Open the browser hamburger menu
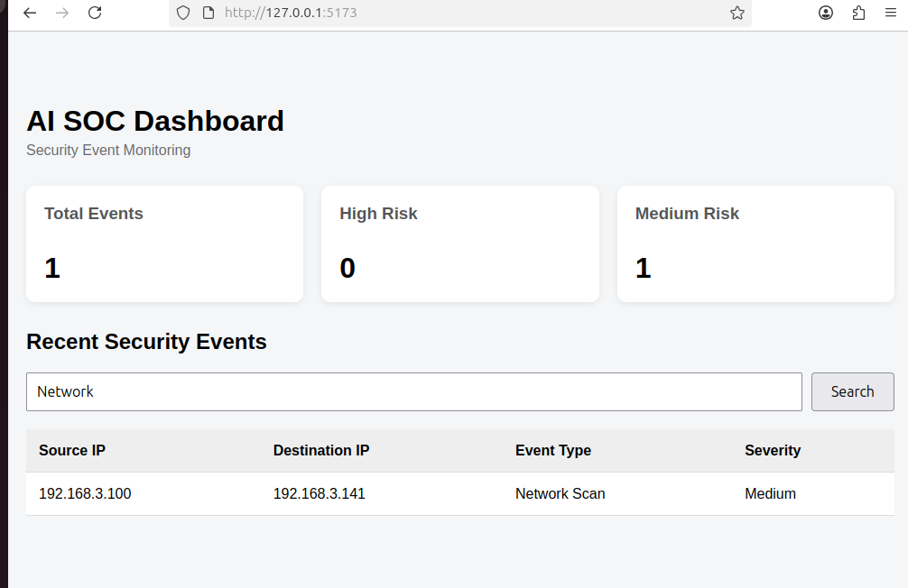The width and height of the screenshot is (908, 588). click(891, 13)
